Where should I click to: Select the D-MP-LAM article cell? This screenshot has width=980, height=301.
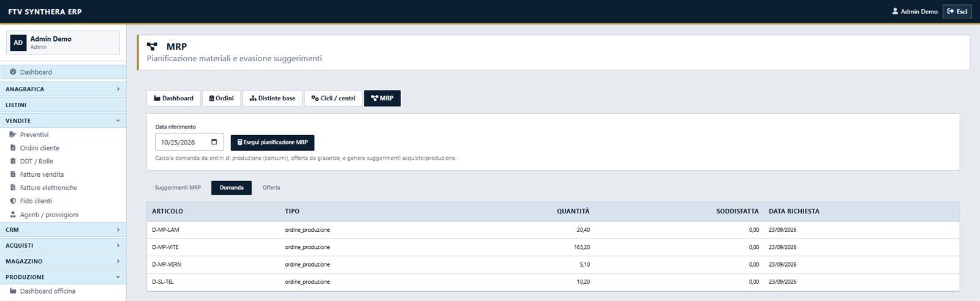(165, 230)
